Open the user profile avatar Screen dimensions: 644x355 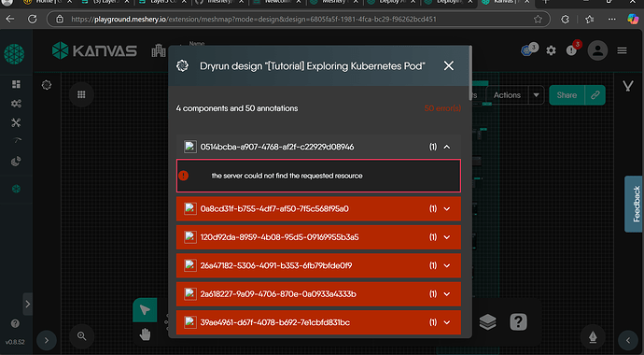point(597,50)
